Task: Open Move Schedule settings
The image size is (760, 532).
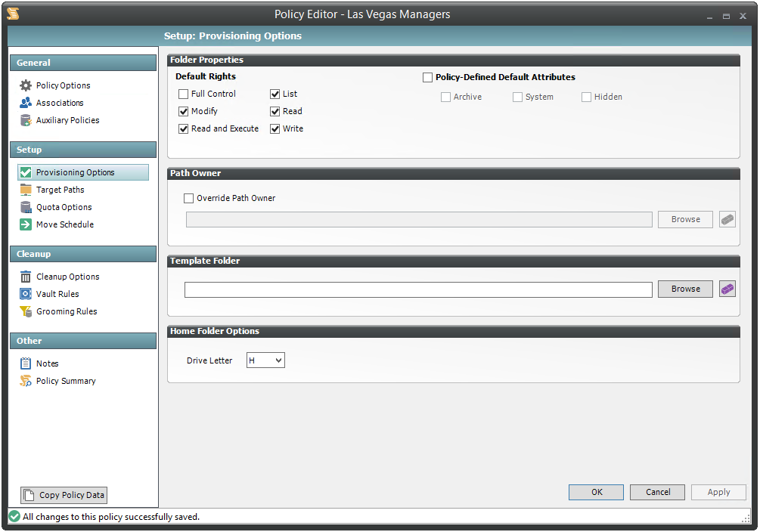Action: (x=65, y=225)
